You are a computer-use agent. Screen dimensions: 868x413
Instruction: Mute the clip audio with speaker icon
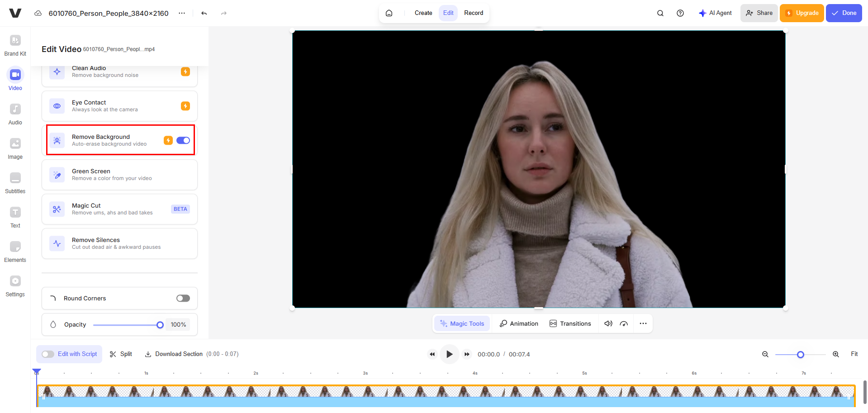608,323
